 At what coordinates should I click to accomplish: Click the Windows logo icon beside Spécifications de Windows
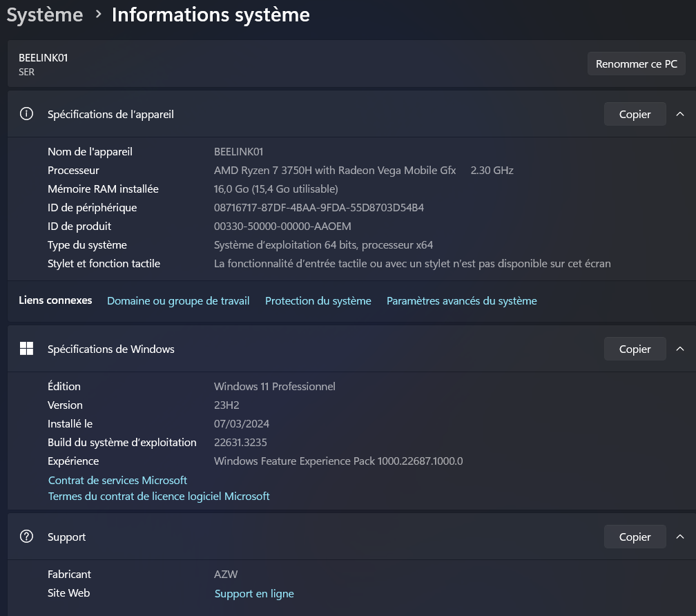(x=26, y=348)
